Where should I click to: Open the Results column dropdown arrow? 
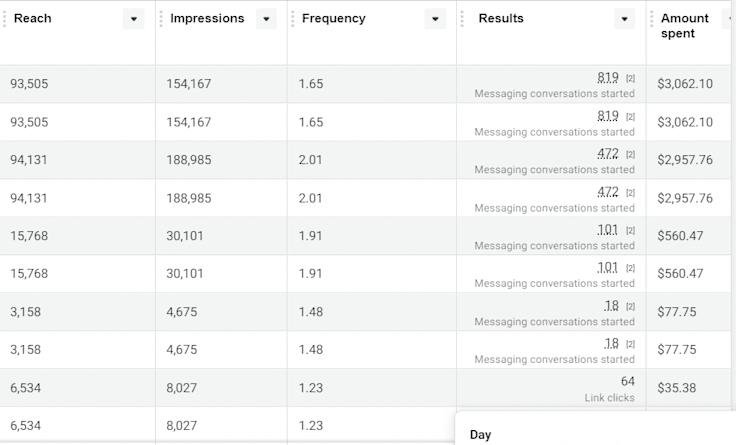coord(625,19)
